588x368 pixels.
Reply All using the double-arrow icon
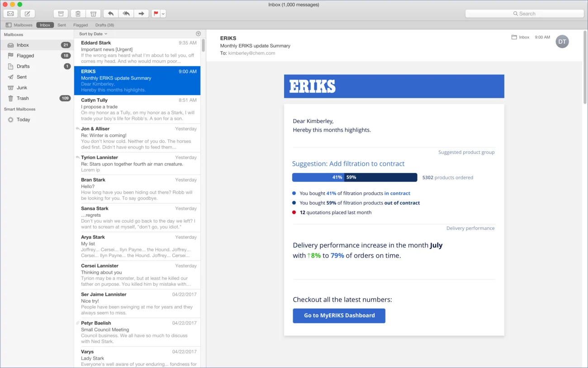(126, 14)
